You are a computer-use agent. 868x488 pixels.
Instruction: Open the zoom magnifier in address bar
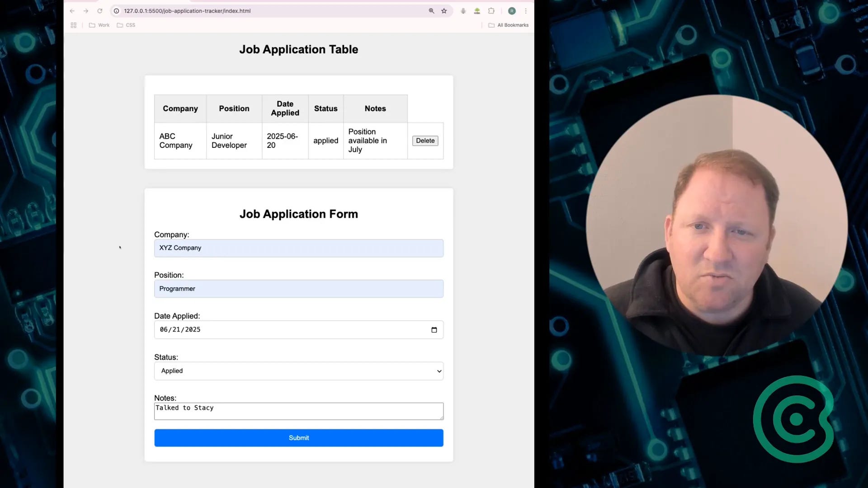[x=431, y=11]
